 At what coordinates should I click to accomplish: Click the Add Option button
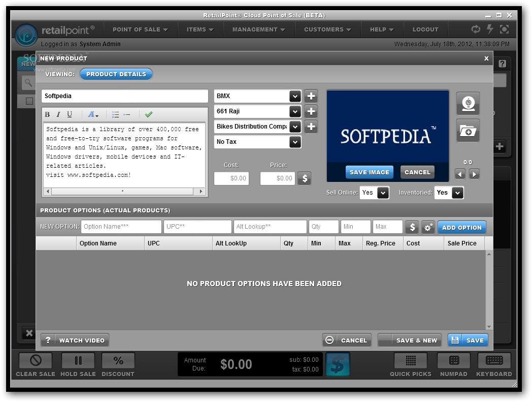tap(462, 227)
